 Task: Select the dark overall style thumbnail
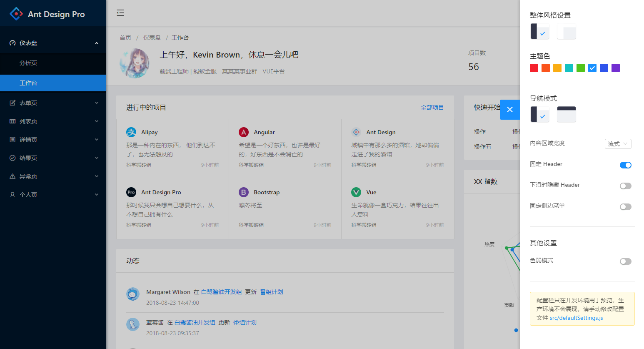(540, 31)
